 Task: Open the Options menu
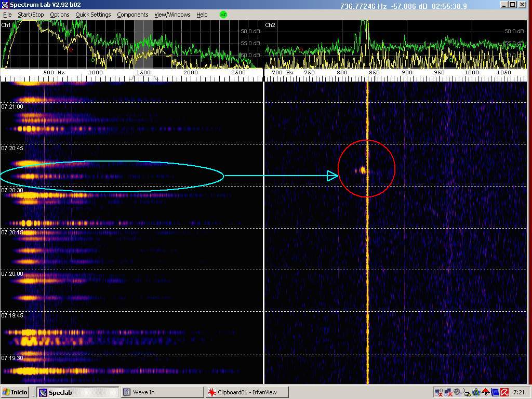59,15
